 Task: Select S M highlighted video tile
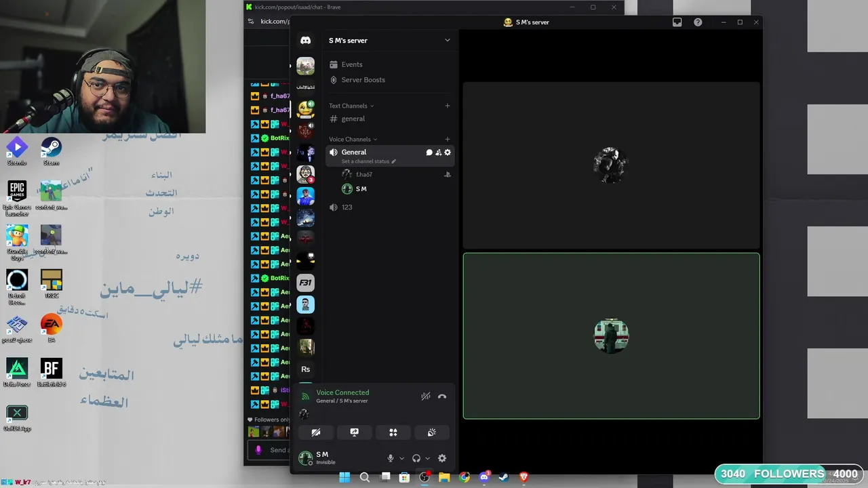tap(611, 336)
